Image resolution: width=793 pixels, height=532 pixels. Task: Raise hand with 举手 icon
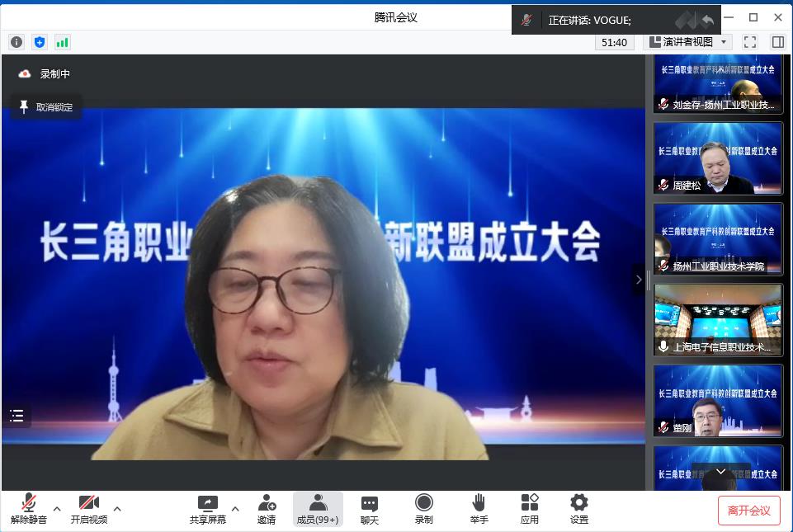click(479, 509)
